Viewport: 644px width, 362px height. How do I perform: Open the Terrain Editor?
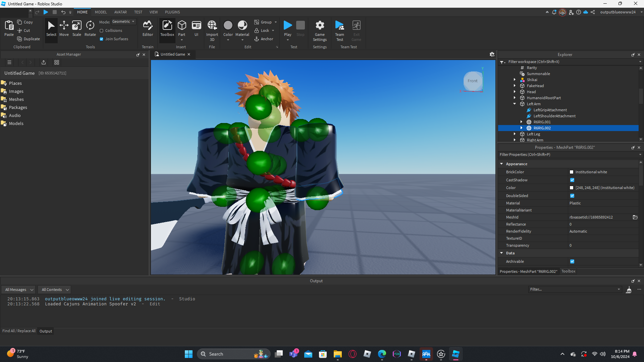148,28
